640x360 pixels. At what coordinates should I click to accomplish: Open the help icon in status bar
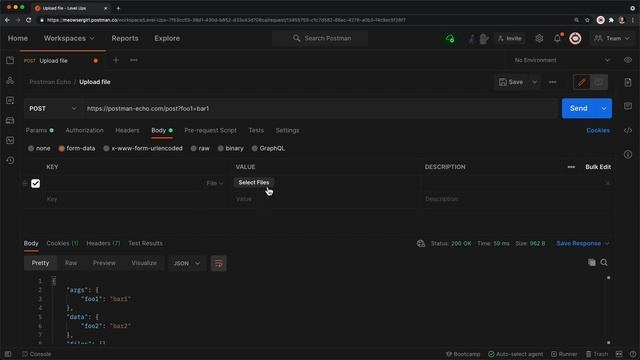click(633, 354)
